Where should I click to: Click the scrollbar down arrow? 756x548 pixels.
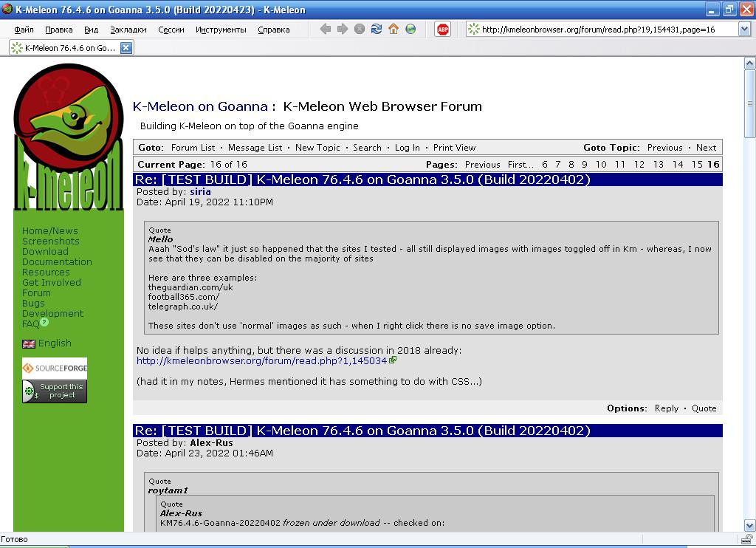pos(750,525)
